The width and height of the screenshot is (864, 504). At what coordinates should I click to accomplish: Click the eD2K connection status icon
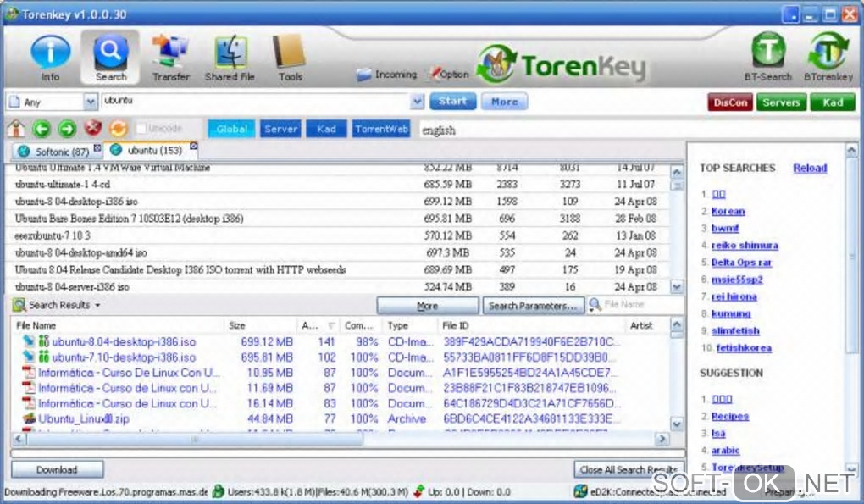580,491
